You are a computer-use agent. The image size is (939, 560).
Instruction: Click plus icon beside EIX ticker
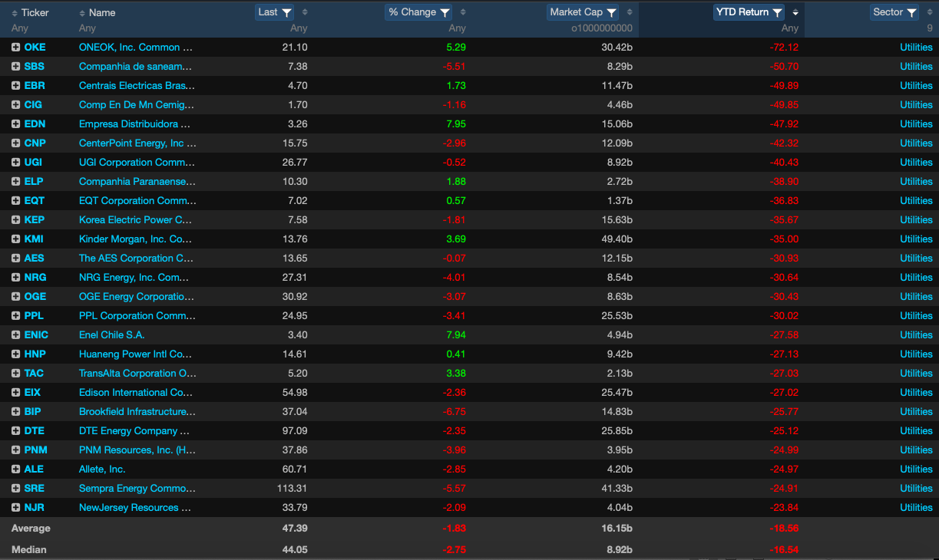tap(15, 393)
